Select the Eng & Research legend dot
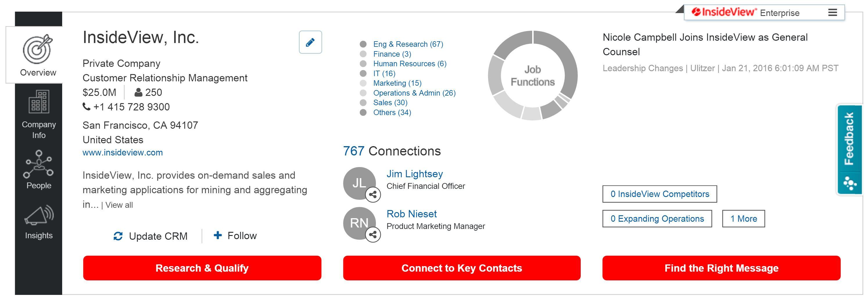This screenshot has height=301, width=868. 363,44
